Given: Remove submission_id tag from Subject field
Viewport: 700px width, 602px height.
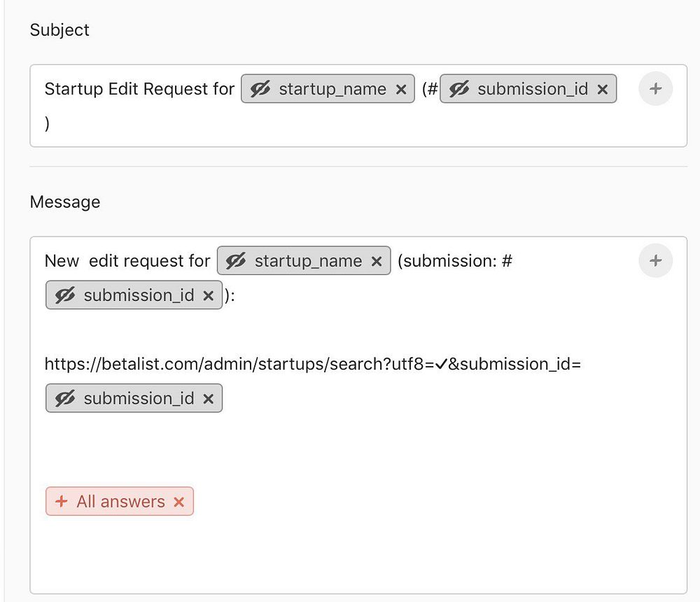Looking at the screenshot, I should click(x=602, y=90).
